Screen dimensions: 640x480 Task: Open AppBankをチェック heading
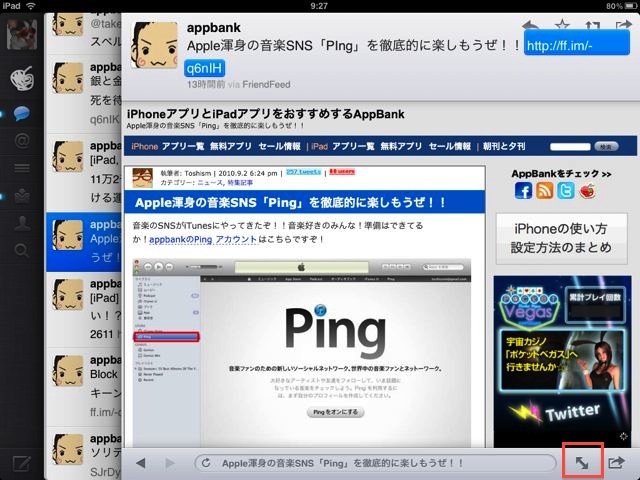click(x=561, y=174)
